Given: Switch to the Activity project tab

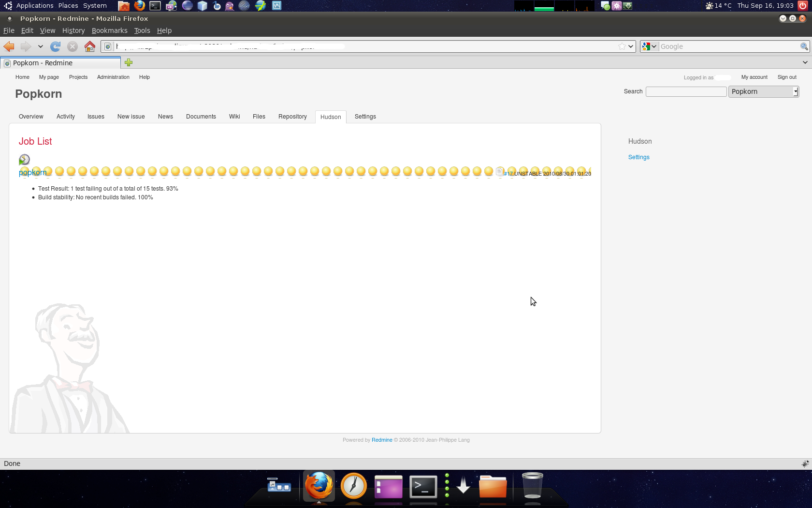Looking at the screenshot, I should pos(66,117).
